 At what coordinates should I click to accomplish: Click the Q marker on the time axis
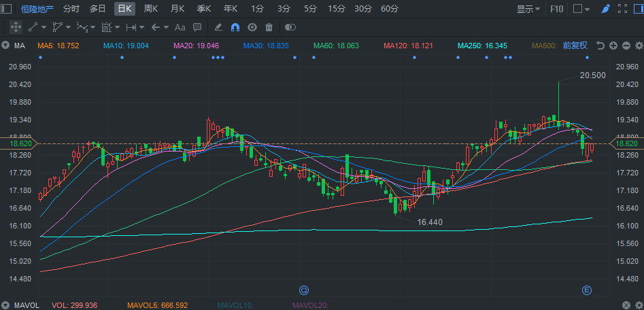click(304, 290)
